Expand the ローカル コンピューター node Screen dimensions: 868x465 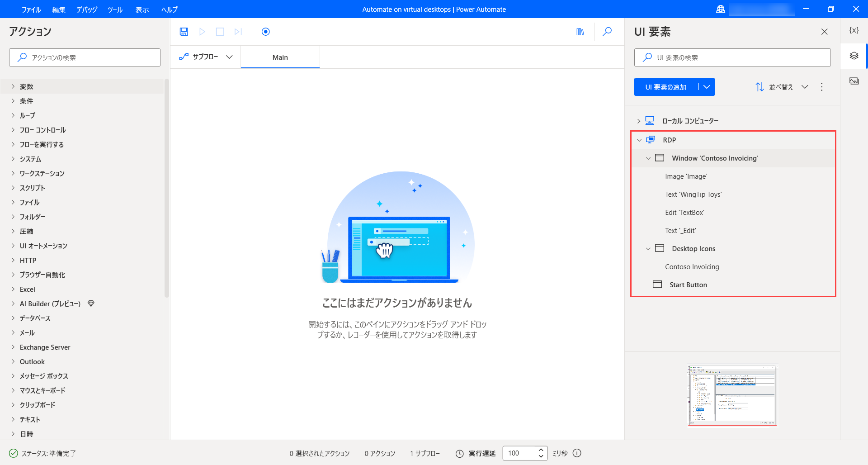click(638, 121)
